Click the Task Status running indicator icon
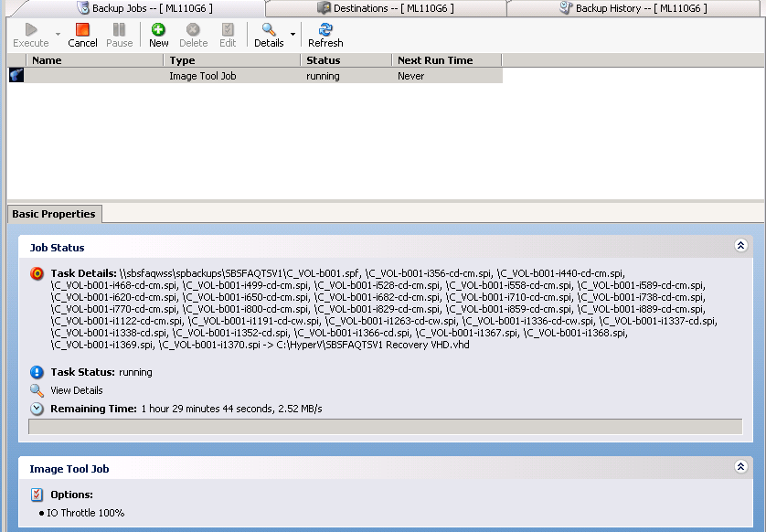 pos(37,372)
